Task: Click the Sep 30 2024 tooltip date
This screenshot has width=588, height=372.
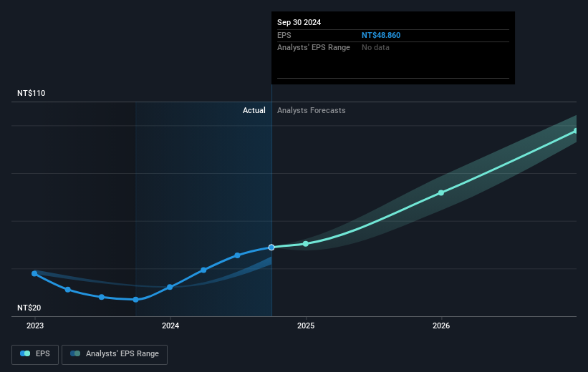Action: (x=299, y=22)
